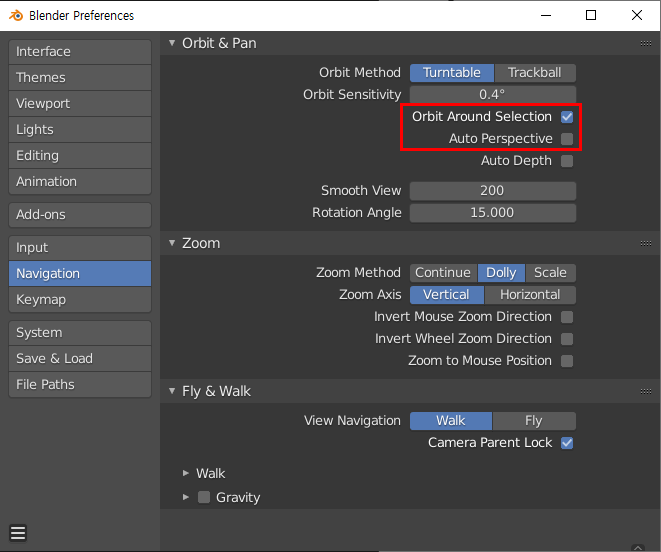Set zoom method to Dolly
This screenshot has height=552, width=661.
pos(501,273)
